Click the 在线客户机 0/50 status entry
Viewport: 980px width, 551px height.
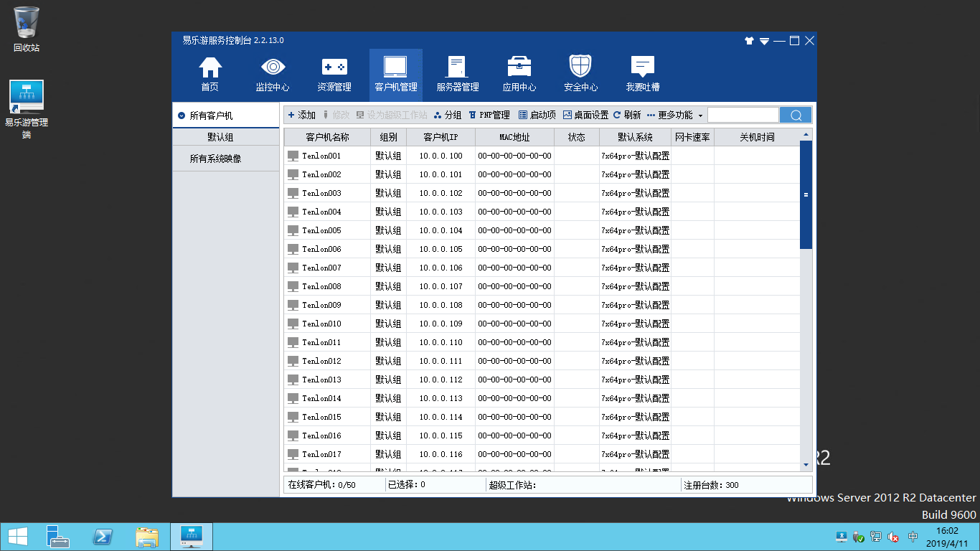(321, 485)
